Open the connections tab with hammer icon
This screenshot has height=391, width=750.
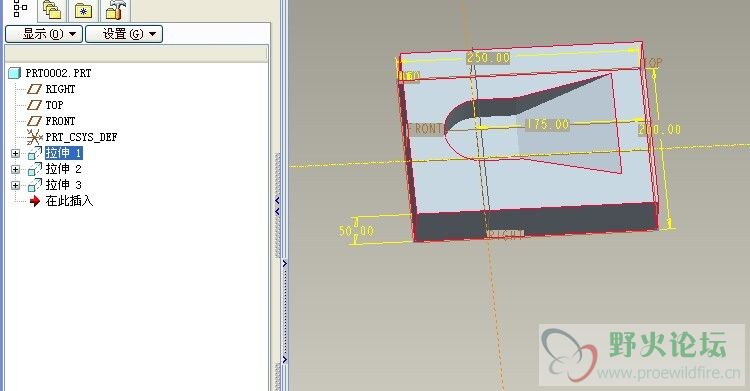coord(115,10)
